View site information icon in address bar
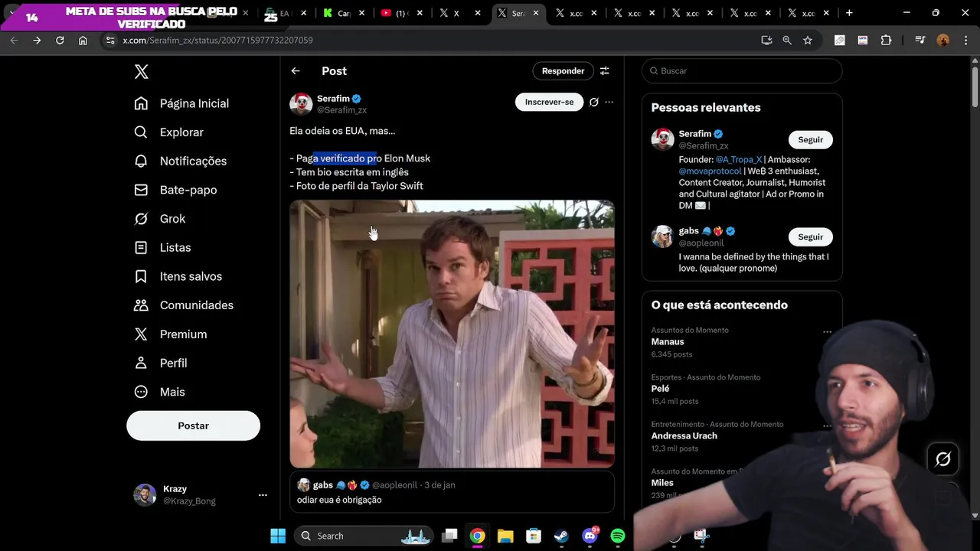The image size is (980, 551). pyautogui.click(x=109, y=40)
